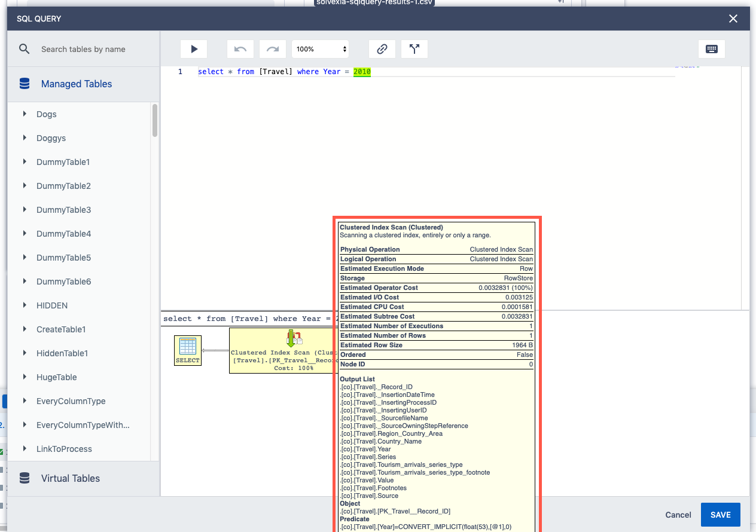Switch to the Virtual Tables section
This screenshot has height=532, width=756.
point(71,478)
